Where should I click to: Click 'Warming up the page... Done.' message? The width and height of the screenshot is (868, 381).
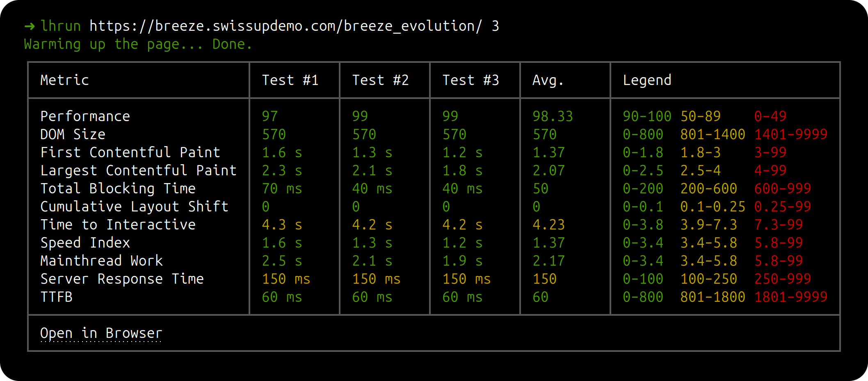(x=138, y=44)
